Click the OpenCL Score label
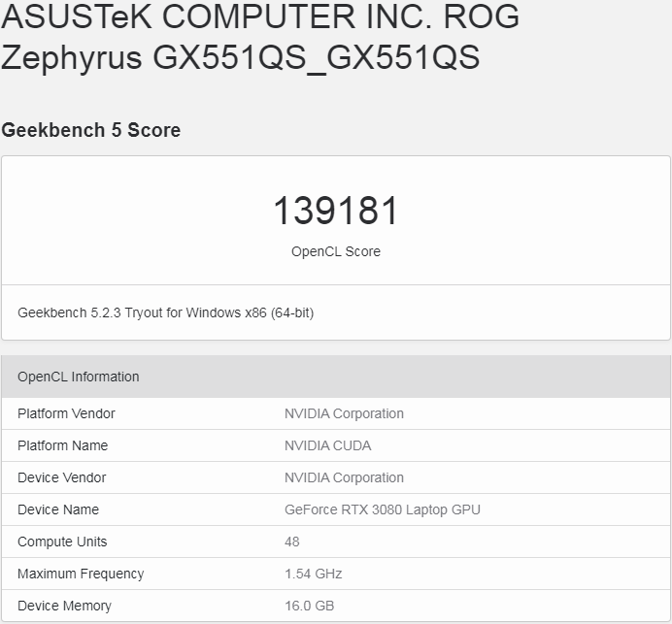The height and width of the screenshot is (624, 672). [336, 251]
